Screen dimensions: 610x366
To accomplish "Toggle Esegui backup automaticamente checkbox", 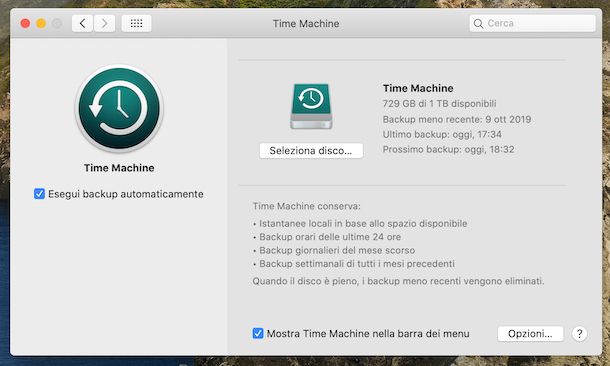I will pyautogui.click(x=39, y=194).
